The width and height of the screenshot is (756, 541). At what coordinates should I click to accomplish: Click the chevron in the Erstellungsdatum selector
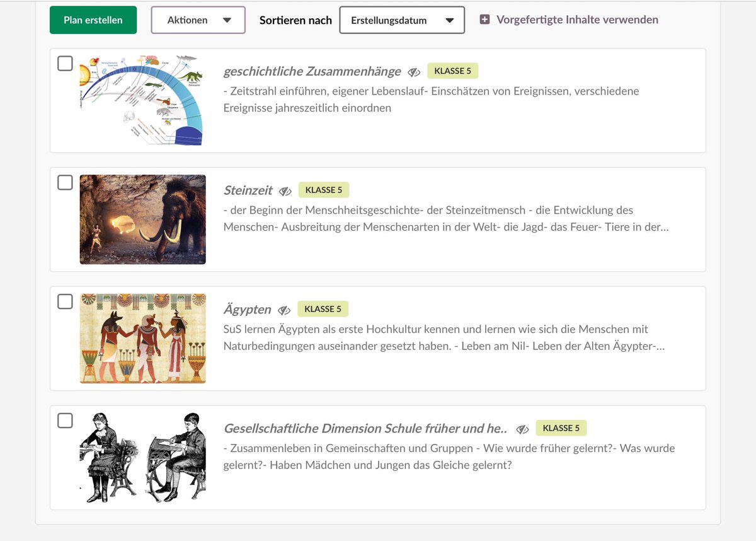pos(450,20)
